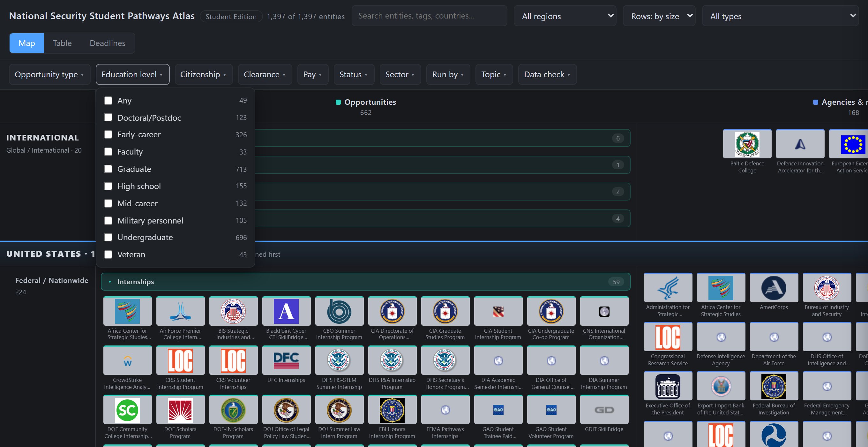This screenshot has height=447, width=868.
Task: Open the Sector filter button
Action: pos(400,74)
